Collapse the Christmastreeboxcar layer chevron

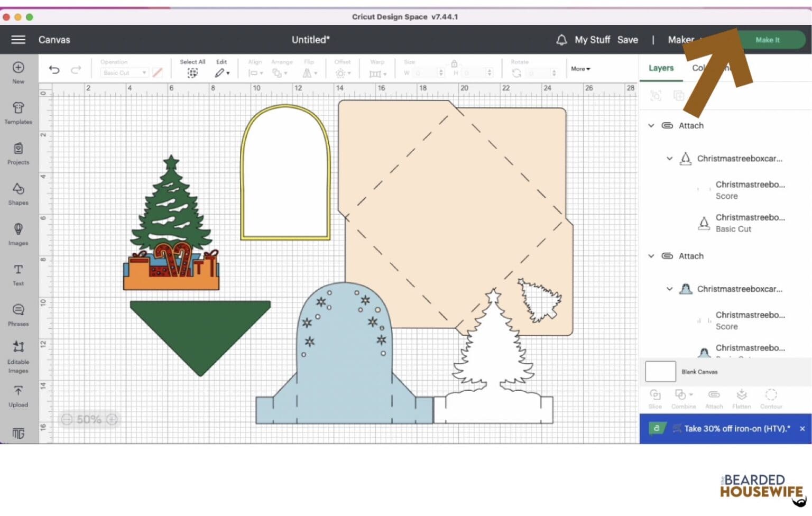coord(669,158)
